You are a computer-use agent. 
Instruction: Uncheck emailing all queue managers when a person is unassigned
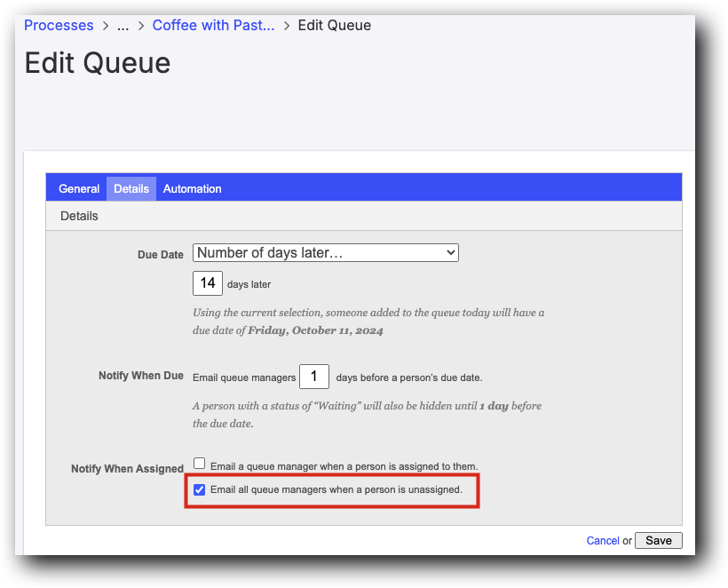(x=199, y=489)
